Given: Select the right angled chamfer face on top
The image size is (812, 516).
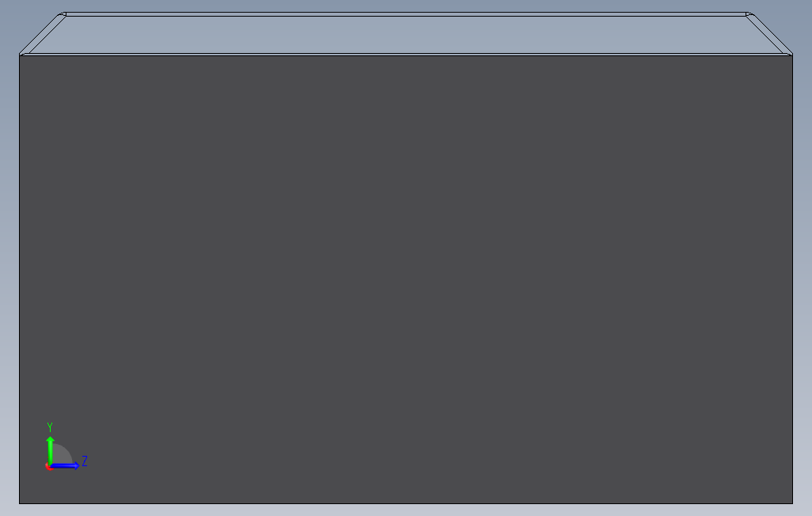Looking at the screenshot, I should point(769,34).
